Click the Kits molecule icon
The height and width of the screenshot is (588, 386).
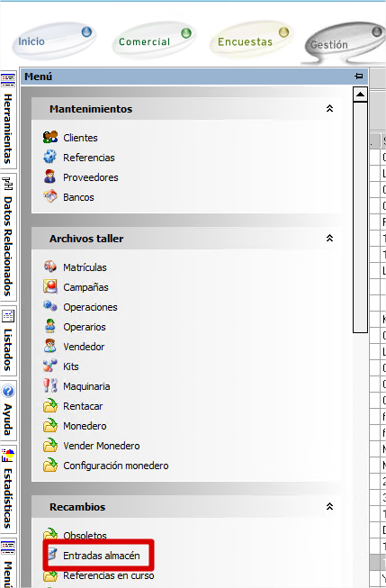(x=49, y=366)
